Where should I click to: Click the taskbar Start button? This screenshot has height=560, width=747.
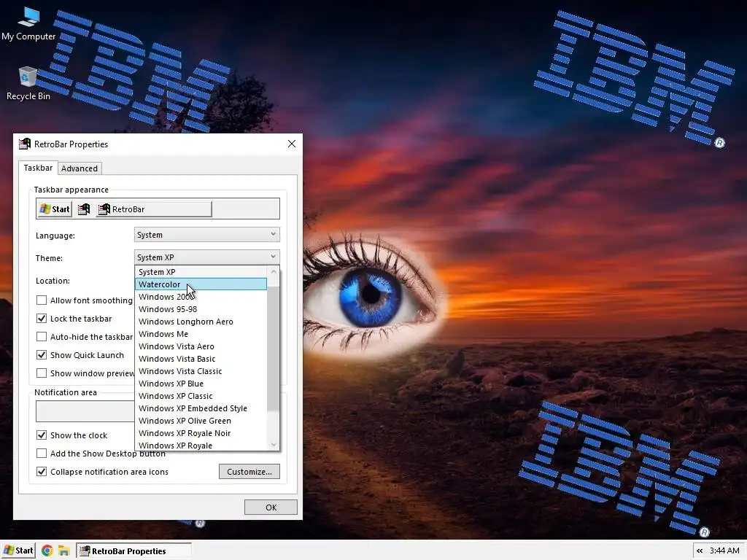tap(18, 551)
